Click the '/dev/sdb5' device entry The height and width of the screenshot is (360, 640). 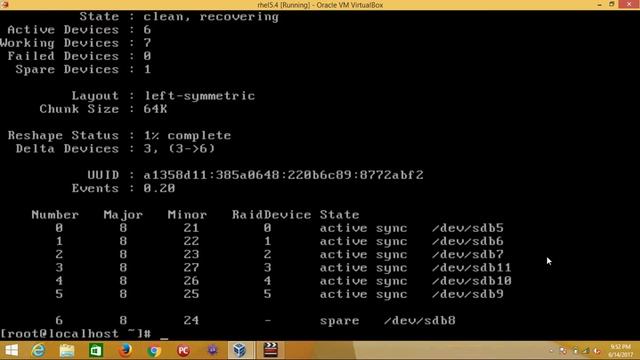point(468,228)
